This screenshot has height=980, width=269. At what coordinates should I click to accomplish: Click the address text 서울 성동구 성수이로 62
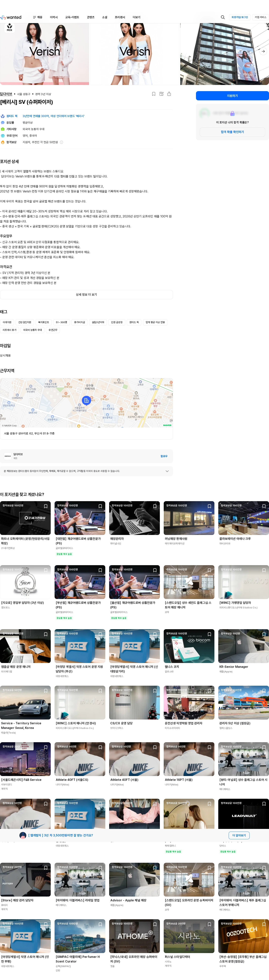(29, 433)
